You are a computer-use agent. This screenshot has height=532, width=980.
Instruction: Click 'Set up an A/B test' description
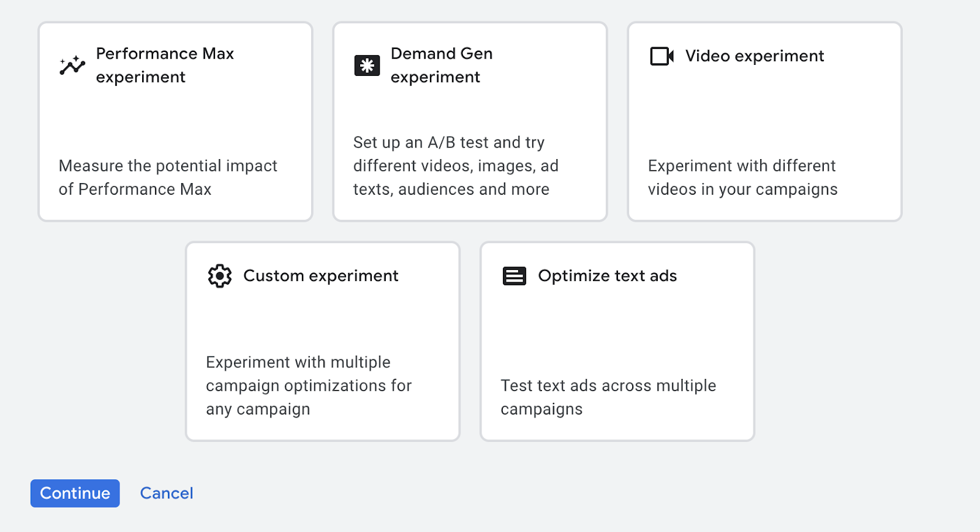[x=456, y=166]
